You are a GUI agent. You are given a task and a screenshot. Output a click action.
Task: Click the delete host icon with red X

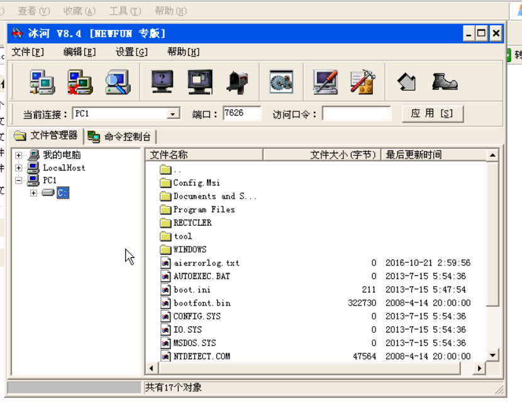point(80,82)
